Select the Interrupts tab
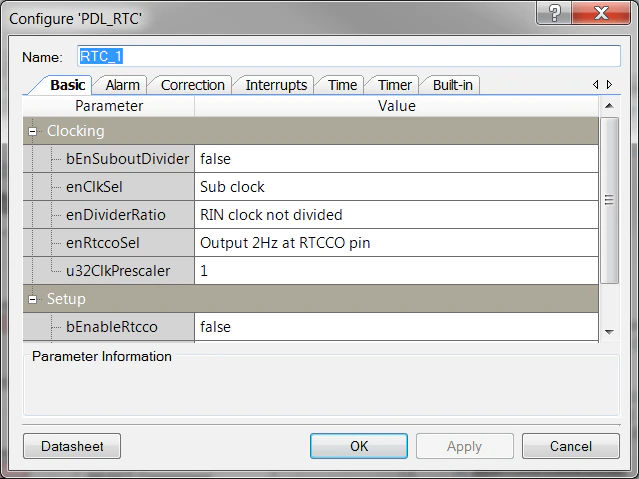Image resolution: width=639 pixels, height=479 pixels. (276, 85)
